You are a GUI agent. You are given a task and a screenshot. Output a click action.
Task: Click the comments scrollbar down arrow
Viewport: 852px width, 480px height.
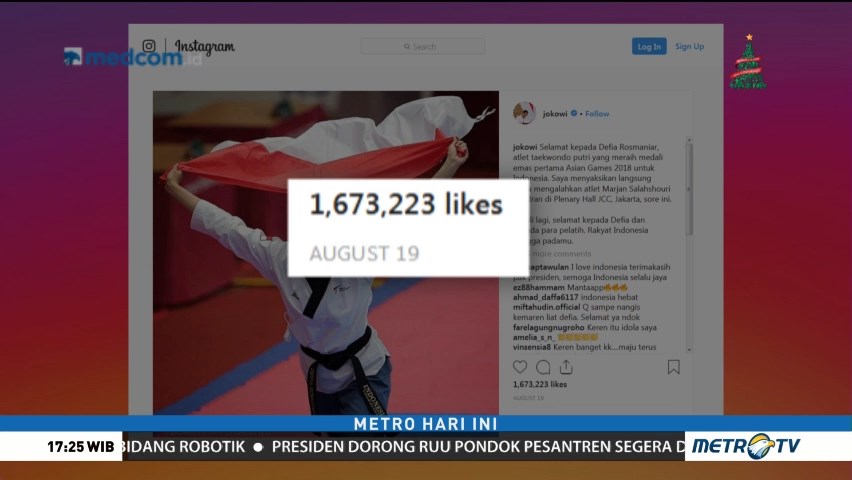pyautogui.click(x=689, y=350)
